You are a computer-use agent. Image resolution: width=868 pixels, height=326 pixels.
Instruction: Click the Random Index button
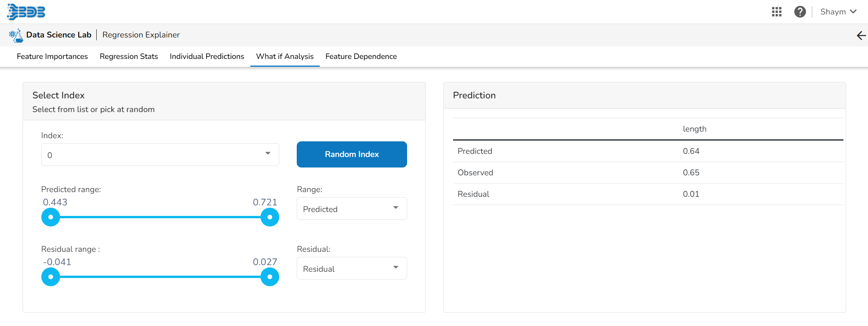coord(351,154)
